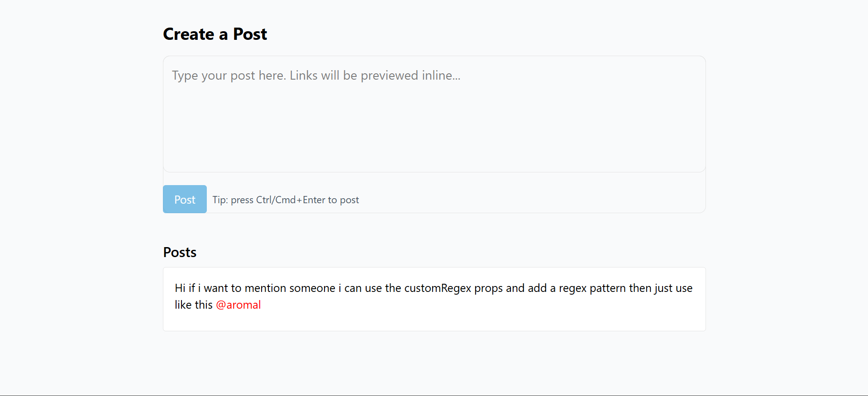Click "Hi" at the post's start
This screenshot has height=396, width=868.
180,288
